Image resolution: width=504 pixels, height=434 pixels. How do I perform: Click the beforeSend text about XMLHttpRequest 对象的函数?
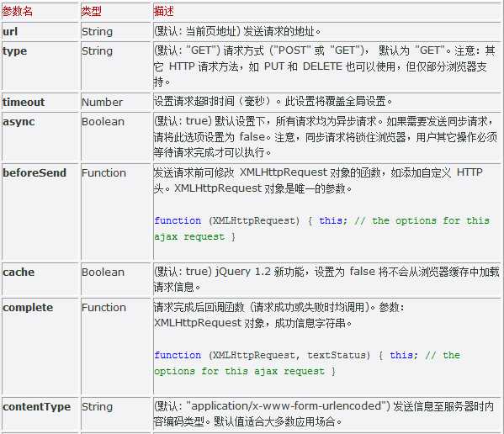click(318, 180)
